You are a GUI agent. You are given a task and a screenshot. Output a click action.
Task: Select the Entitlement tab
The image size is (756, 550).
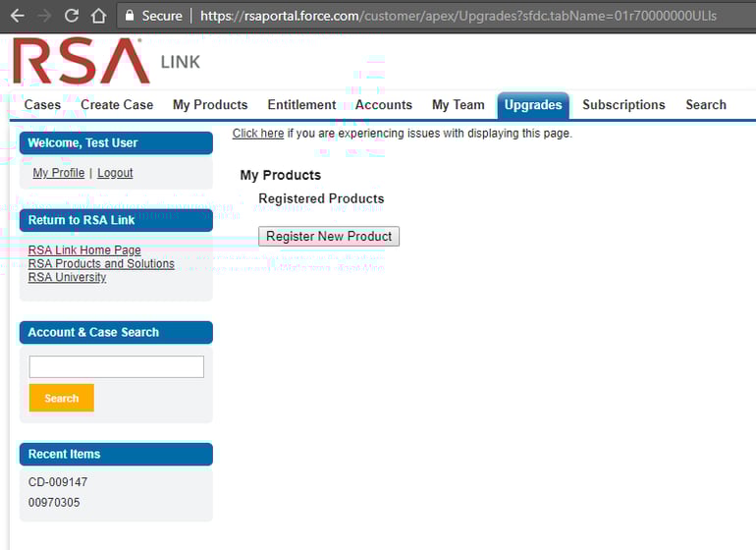coord(301,105)
